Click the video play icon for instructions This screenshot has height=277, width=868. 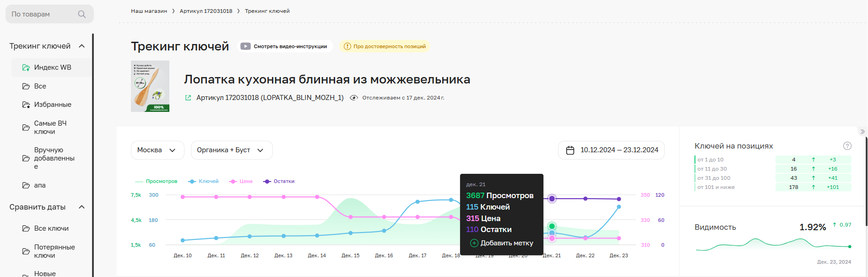point(245,46)
